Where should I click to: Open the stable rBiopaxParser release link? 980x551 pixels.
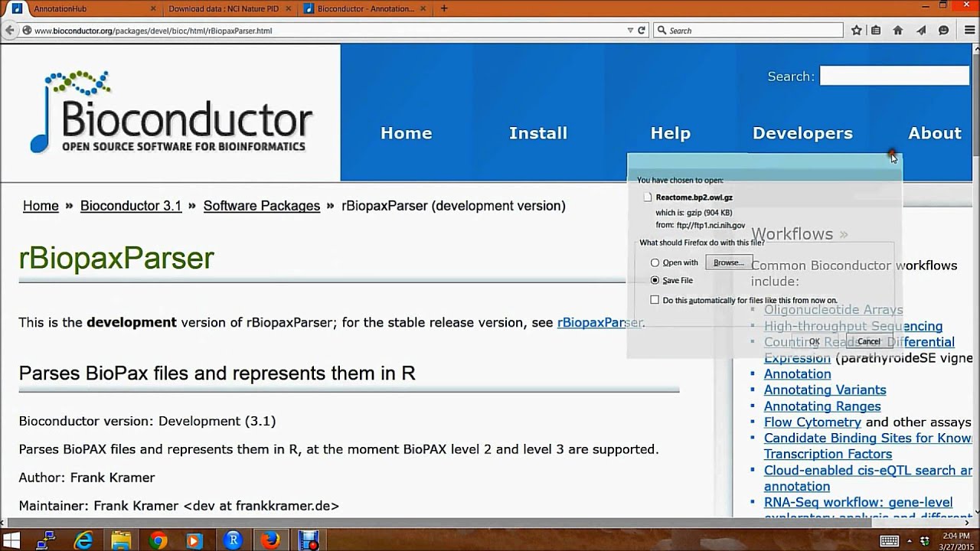pos(600,322)
